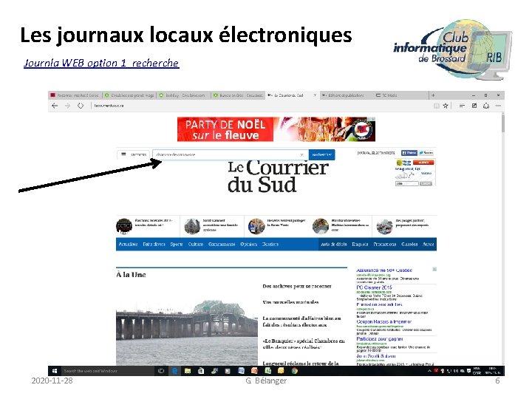
Task: Open Chrome from the taskbar
Action: click(295, 371)
